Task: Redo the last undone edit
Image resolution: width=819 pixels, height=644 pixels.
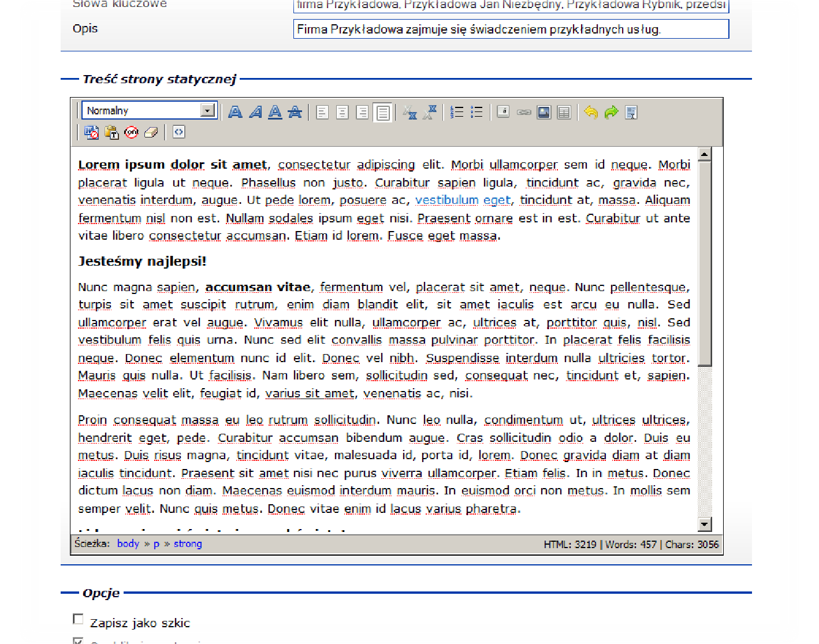Action: tap(611, 112)
